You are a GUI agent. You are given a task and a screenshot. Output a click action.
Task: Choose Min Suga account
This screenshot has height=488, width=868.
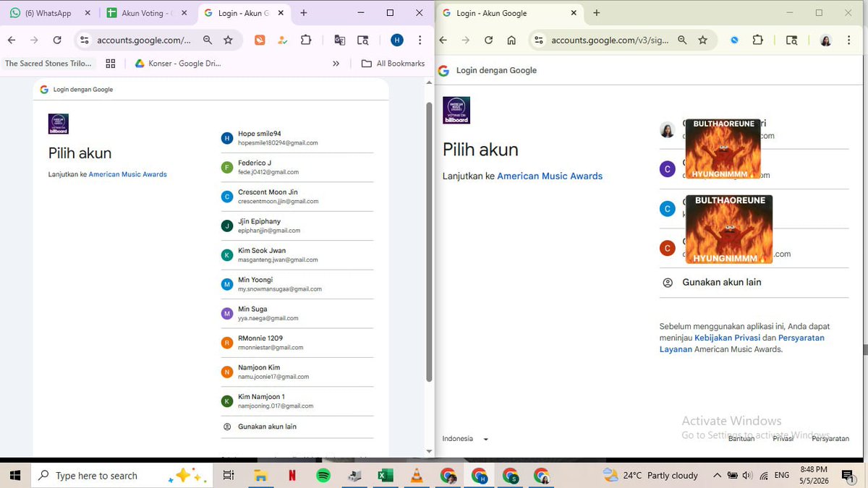pyautogui.click(x=297, y=313)
